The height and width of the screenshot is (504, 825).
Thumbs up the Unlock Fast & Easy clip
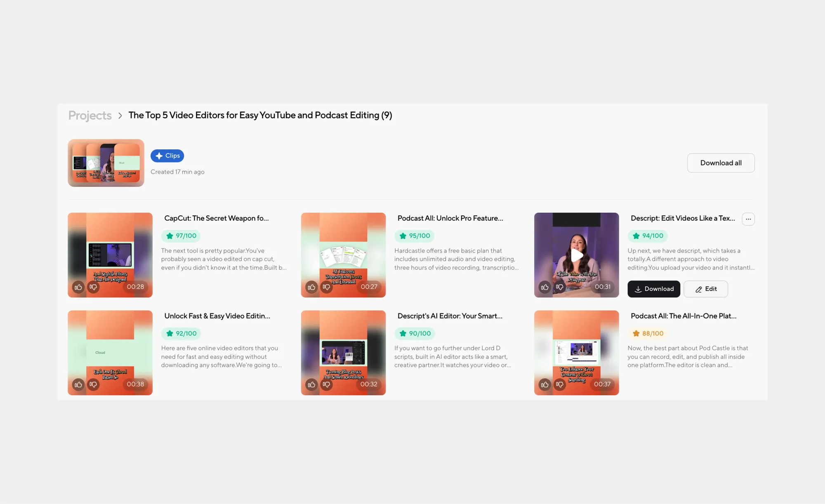point(78,384)
